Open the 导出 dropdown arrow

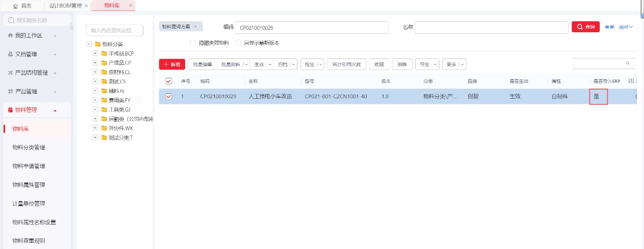[435, 65]
